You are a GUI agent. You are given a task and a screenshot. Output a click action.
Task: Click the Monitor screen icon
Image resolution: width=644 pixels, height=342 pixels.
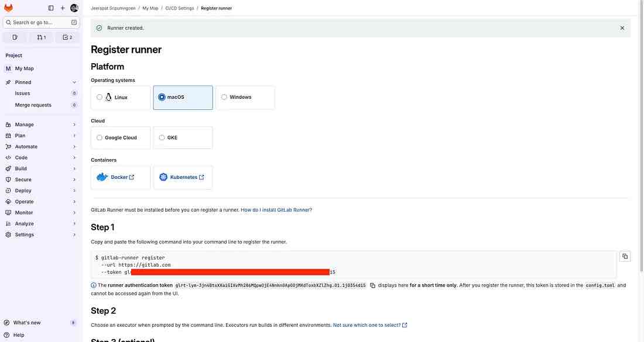point(8,213)
